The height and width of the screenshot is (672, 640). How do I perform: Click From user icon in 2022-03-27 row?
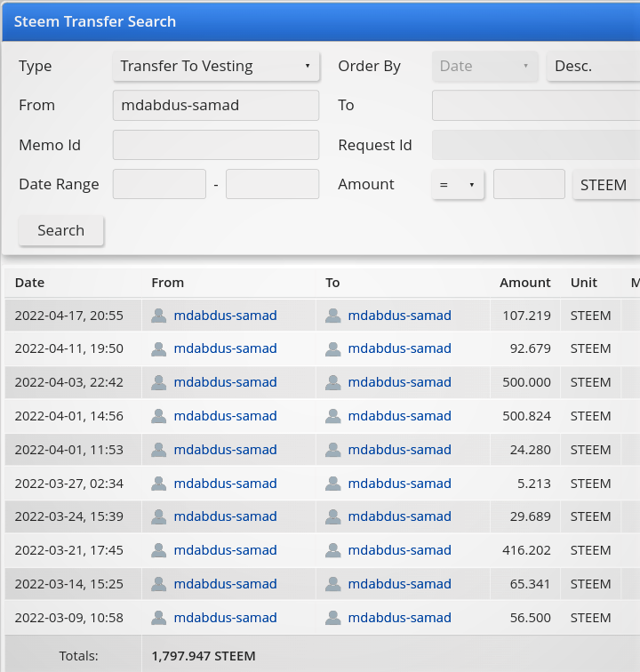158,484
